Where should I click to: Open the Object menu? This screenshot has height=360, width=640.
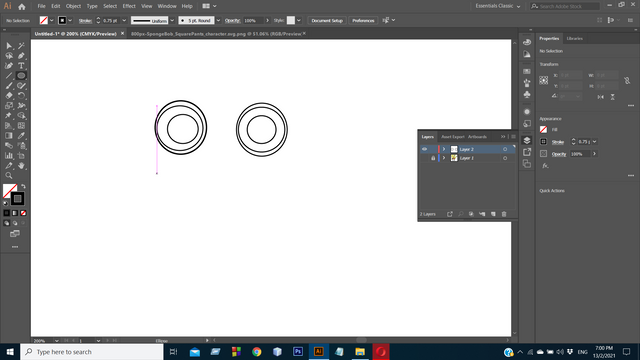(73, 6)
